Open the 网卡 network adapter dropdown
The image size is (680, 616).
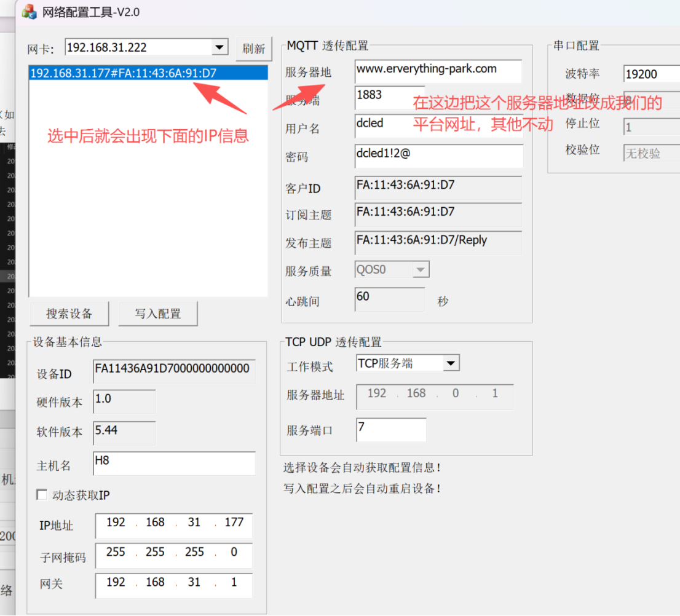click(x=220, y=47)
